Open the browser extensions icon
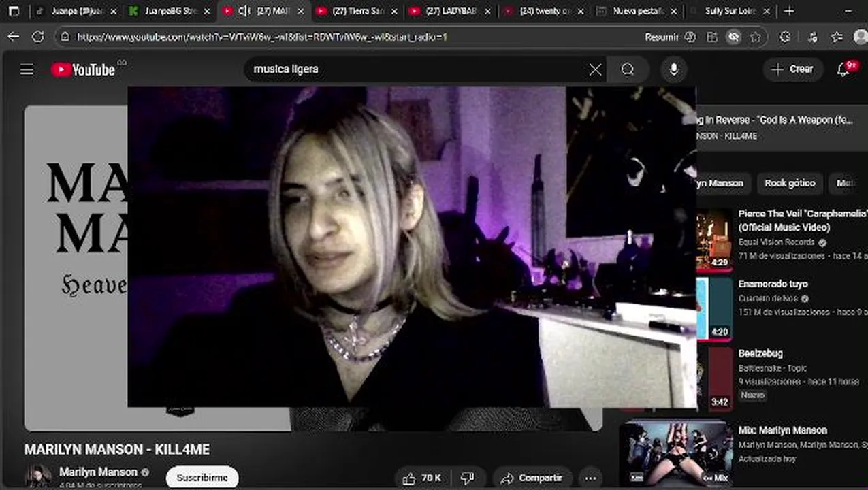Screen dimensions: 868x490 click(785, 37)
